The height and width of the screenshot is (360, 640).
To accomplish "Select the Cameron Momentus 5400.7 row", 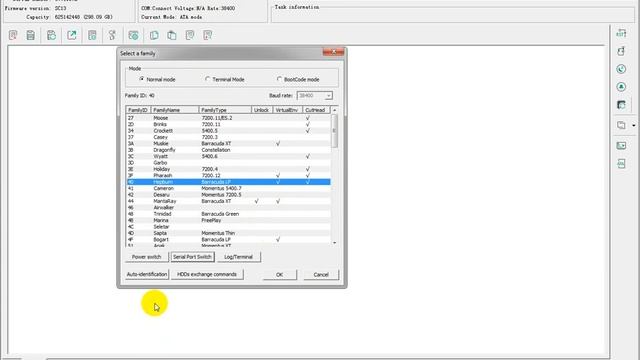I will [228, 188].
